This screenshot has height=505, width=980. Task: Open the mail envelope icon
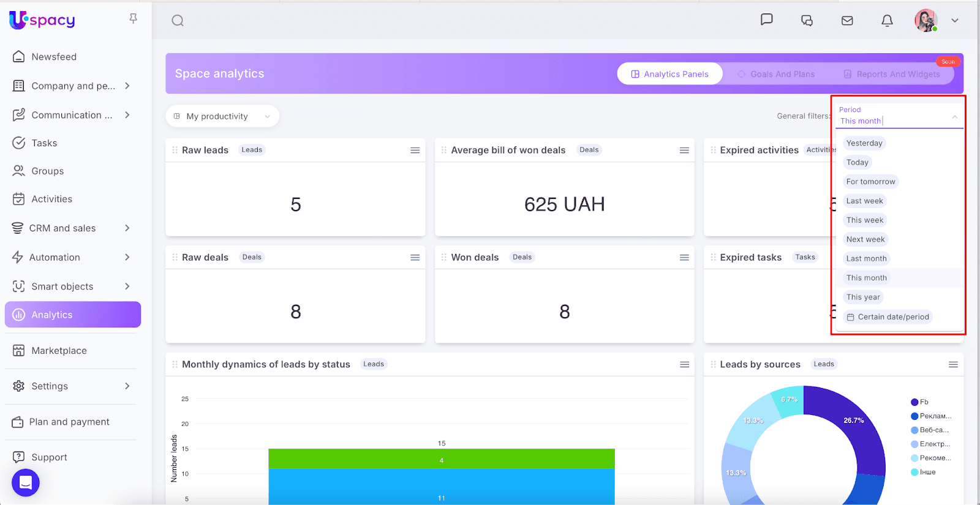847,21
